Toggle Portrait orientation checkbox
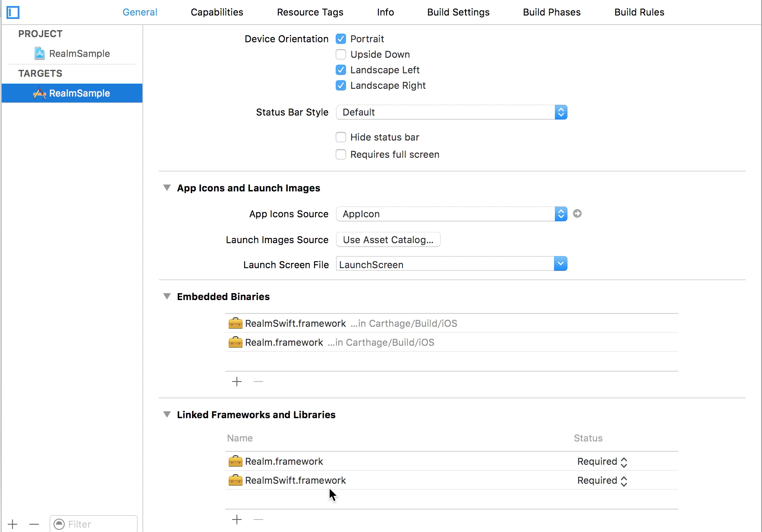This screenshot has height=532, width=762. 341,39
